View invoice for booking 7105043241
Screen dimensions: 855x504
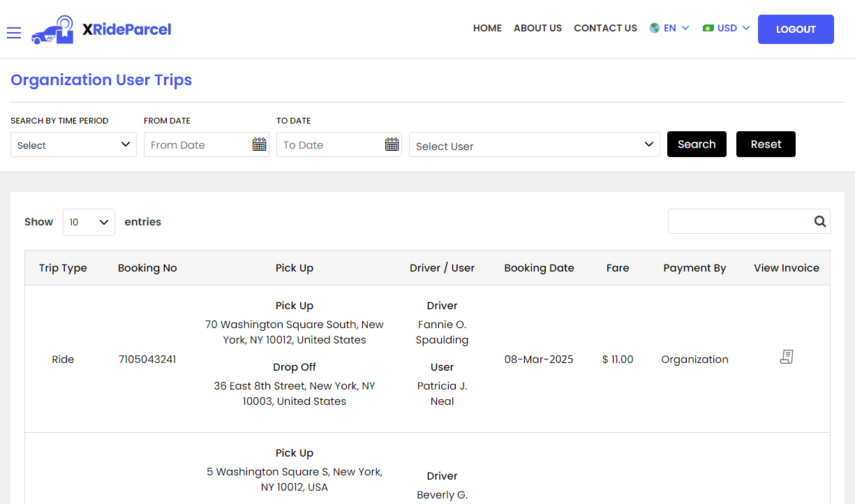[786, 357]
